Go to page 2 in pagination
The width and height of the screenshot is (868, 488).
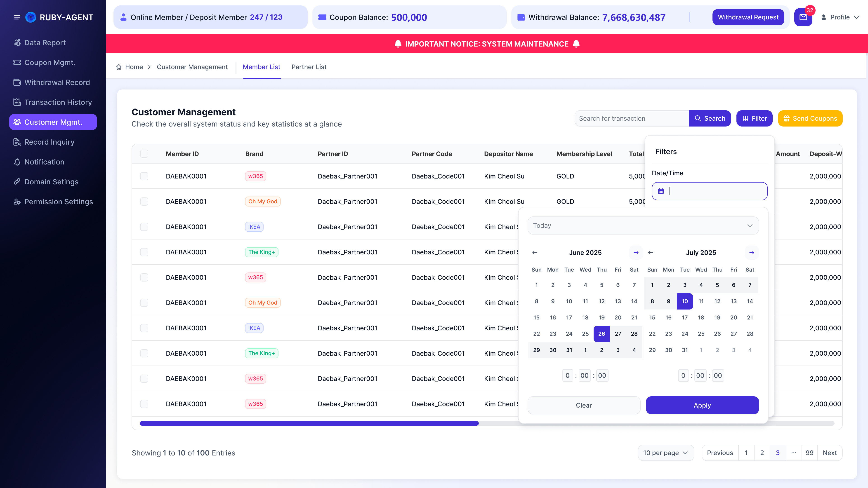(x=762, y=453)
